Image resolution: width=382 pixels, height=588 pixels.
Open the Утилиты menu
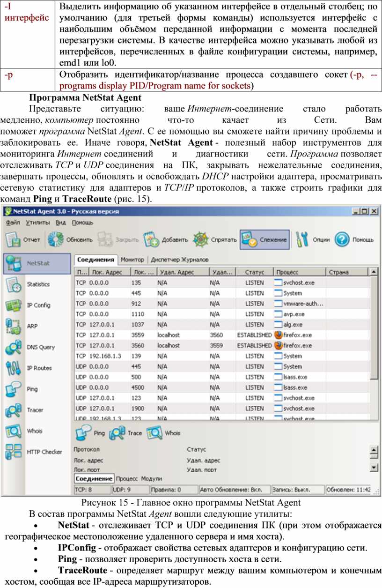(x=39, y=223)
